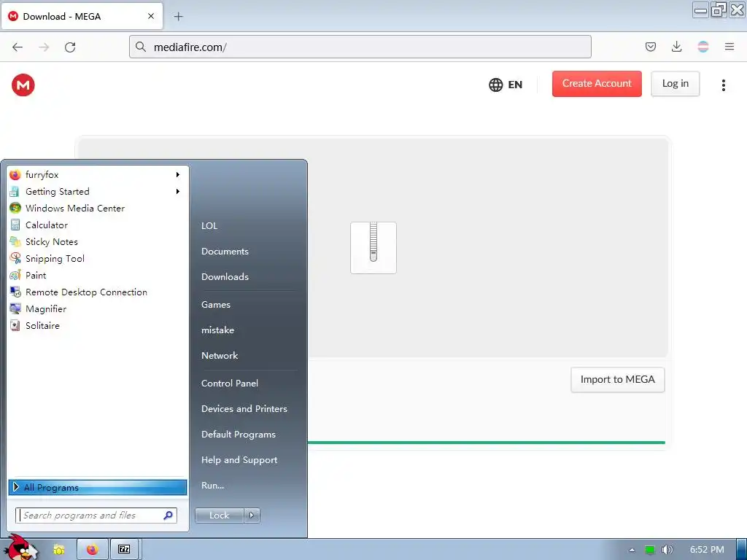The width and height of the screenshot is (747, 560).
Task: Close the Download - MEGA tab
Action: [x=150, y=16]
